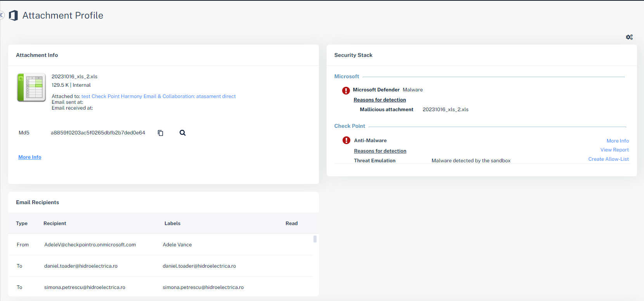Click Microsoft Defender red alert icon

pyautogui.click(x=346, y=91)
